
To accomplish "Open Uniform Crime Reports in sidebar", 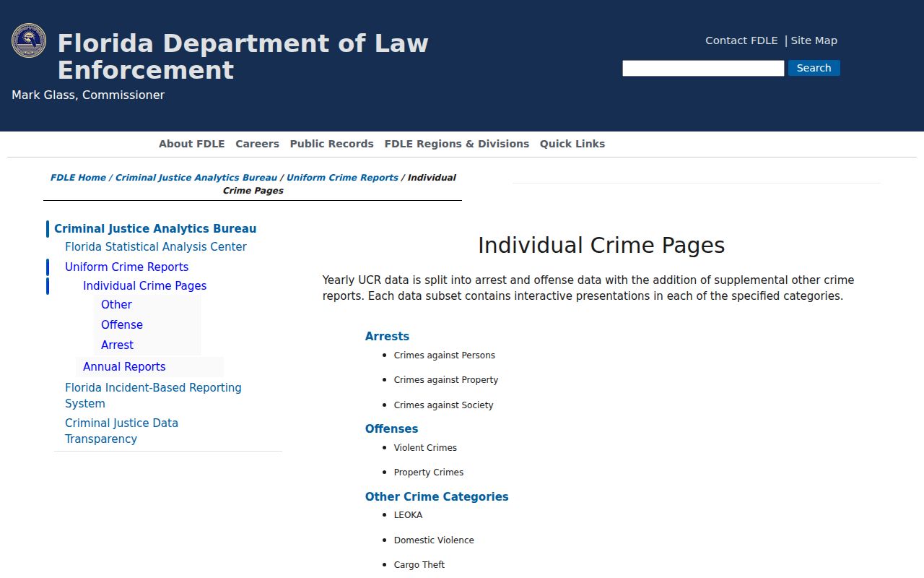I will pos(127,267).
